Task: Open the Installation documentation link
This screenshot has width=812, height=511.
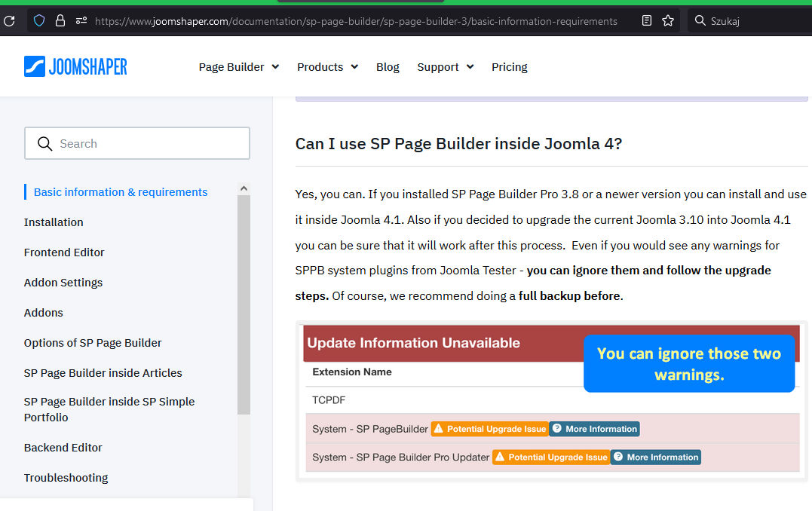Action: pyautogui.click(x=54, y=222)
